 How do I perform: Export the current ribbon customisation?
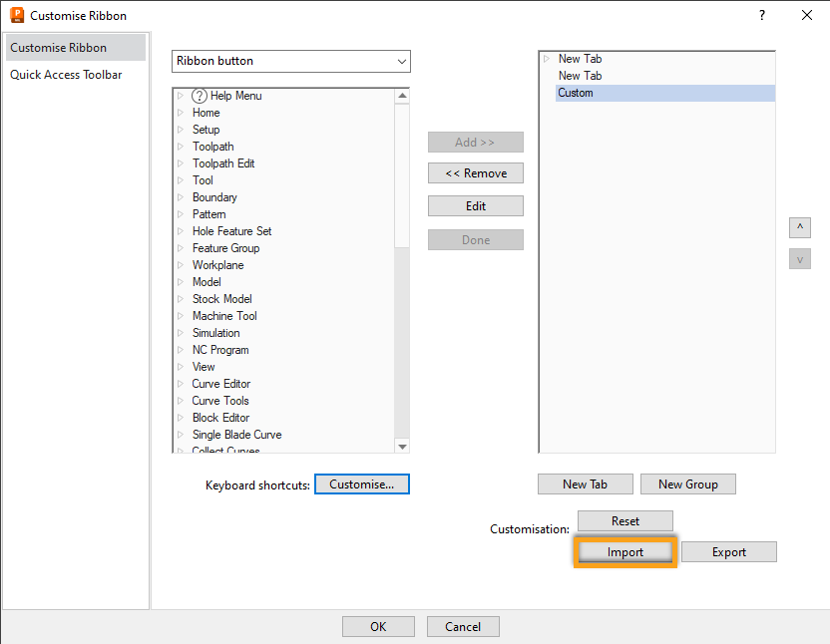(x=728, y=551)
